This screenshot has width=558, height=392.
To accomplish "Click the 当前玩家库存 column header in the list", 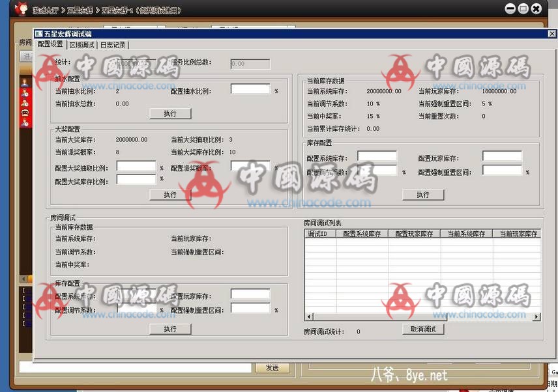I will click(x=517, y=234).
